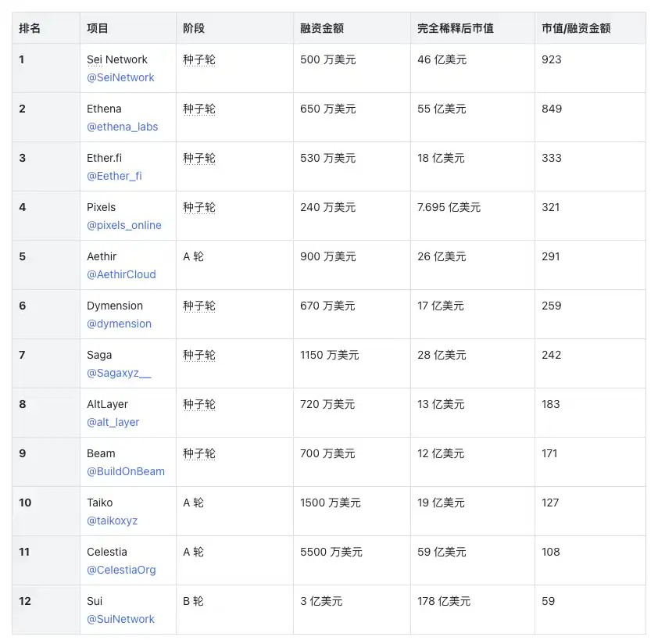Select the 市值/融资金额 column header
Image resolution: width=658 pixels, height=644 pixels.
click(x=576, y=28)
